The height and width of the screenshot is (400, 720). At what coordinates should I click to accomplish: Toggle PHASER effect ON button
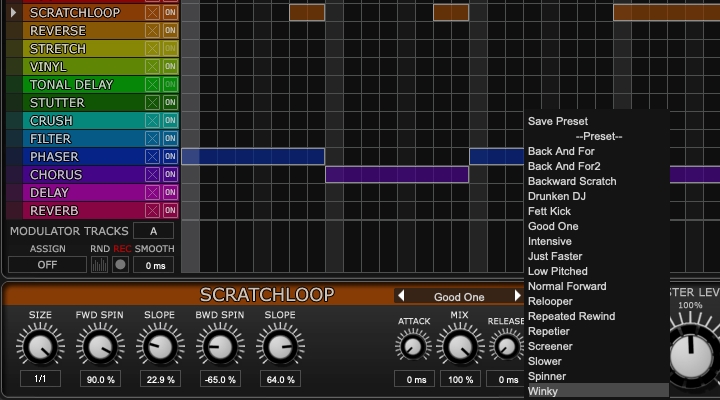click(170, 157)
